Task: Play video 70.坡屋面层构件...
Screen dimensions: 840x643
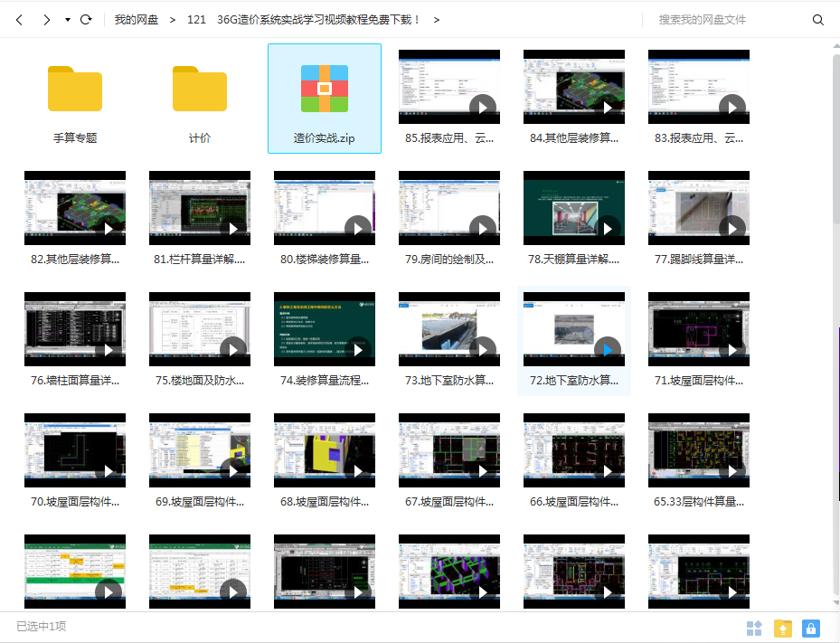Action: [109, 471]
